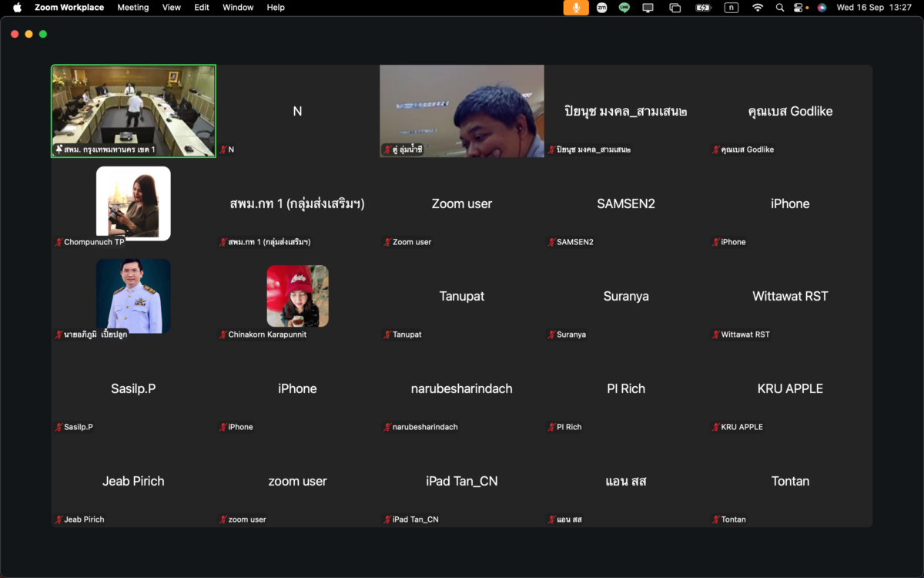Open the Apple menu
Viewport: 924px width, 578px height.
[x=17, y=8]
